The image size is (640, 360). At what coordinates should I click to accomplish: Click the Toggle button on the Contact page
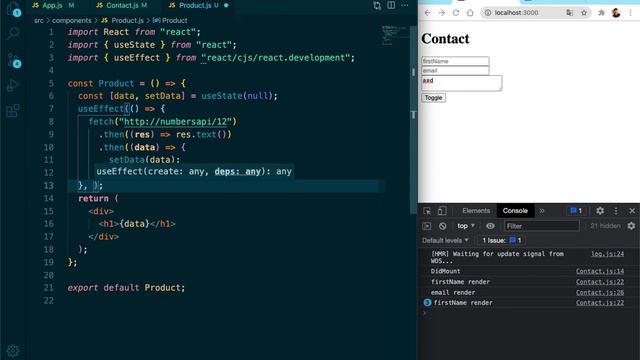pos(433,98)
